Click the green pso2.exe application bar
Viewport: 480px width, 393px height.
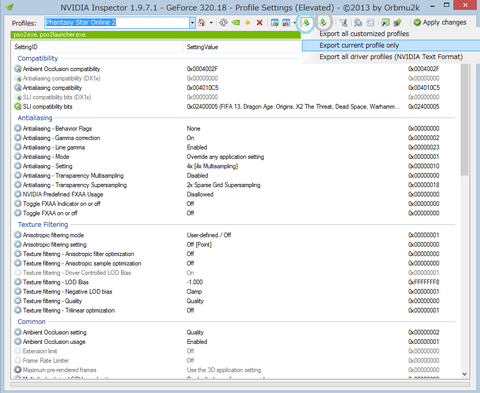pos(156,35)
